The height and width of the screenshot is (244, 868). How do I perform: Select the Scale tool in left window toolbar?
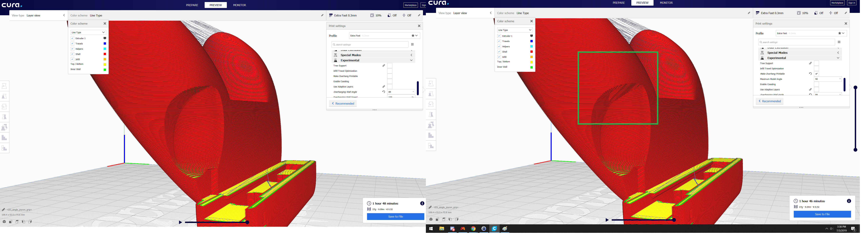(x=4, y=96)
